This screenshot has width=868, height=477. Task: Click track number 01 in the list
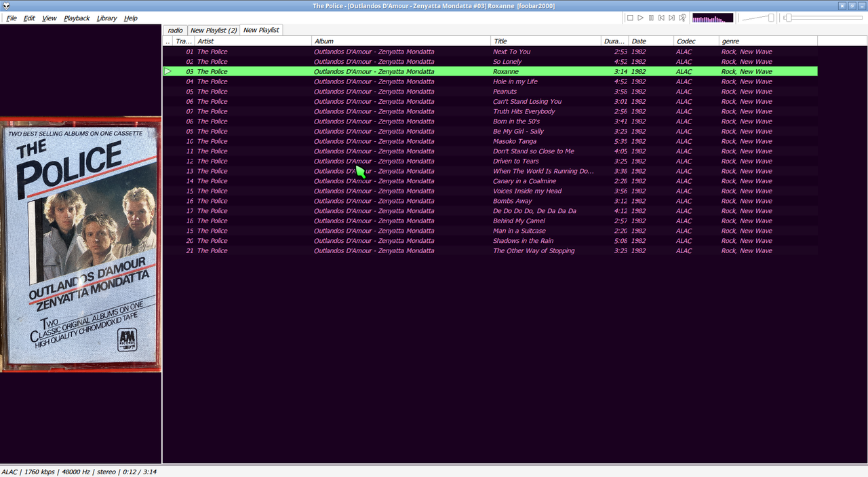coord(190,52)
